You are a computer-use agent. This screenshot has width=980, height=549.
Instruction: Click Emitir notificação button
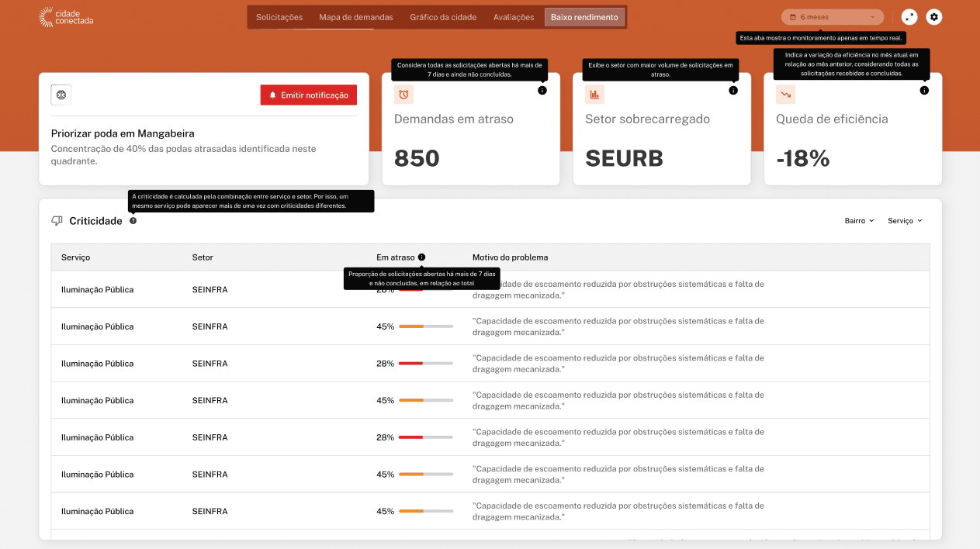(x=309, y=95)
